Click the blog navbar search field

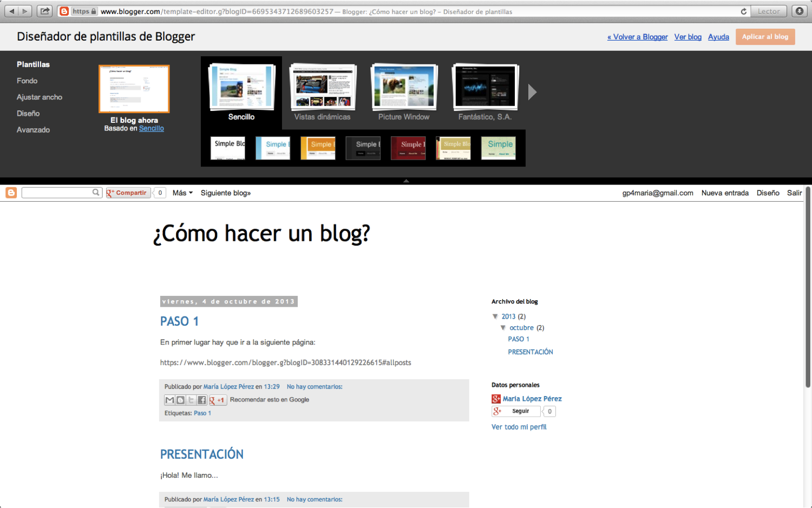[57, 193]
